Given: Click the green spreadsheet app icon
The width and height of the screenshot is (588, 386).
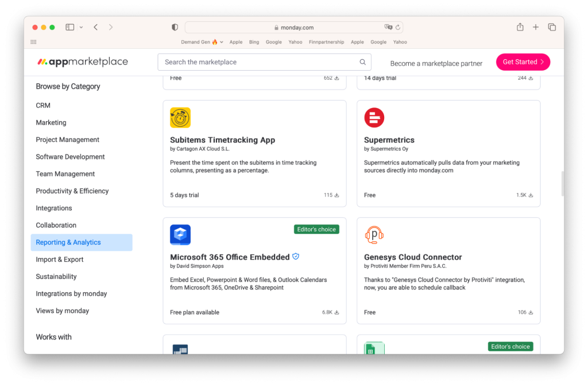Looking at the screenshot, I should (374, 348).
